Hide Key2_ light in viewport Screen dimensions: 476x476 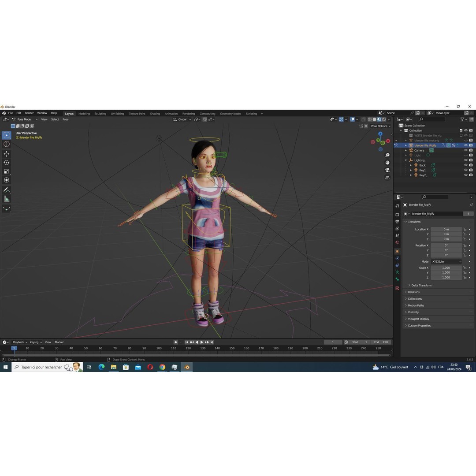click(x=466, y=175)
